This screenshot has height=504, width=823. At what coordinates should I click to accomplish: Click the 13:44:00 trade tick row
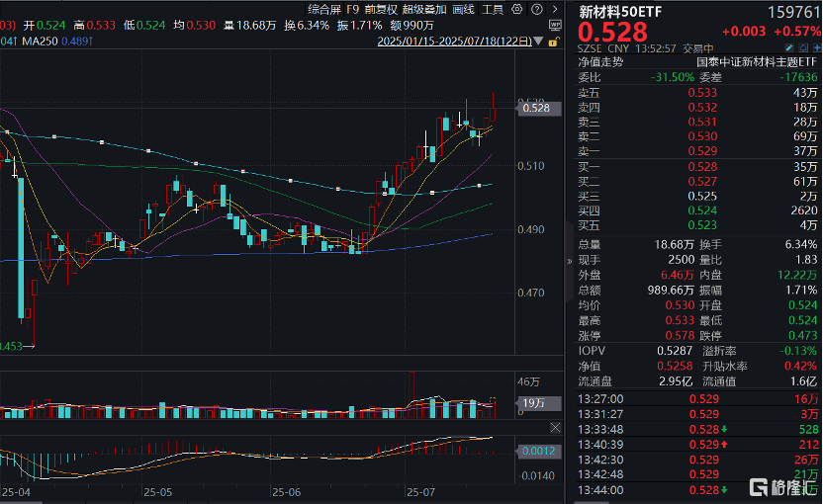(697, 490)
